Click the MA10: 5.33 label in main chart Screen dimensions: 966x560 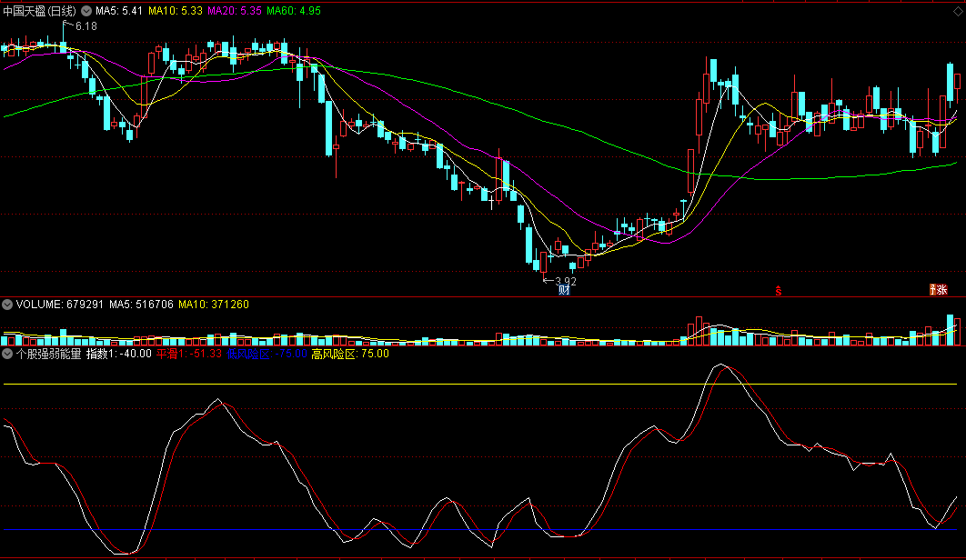[x=175, y=11]
